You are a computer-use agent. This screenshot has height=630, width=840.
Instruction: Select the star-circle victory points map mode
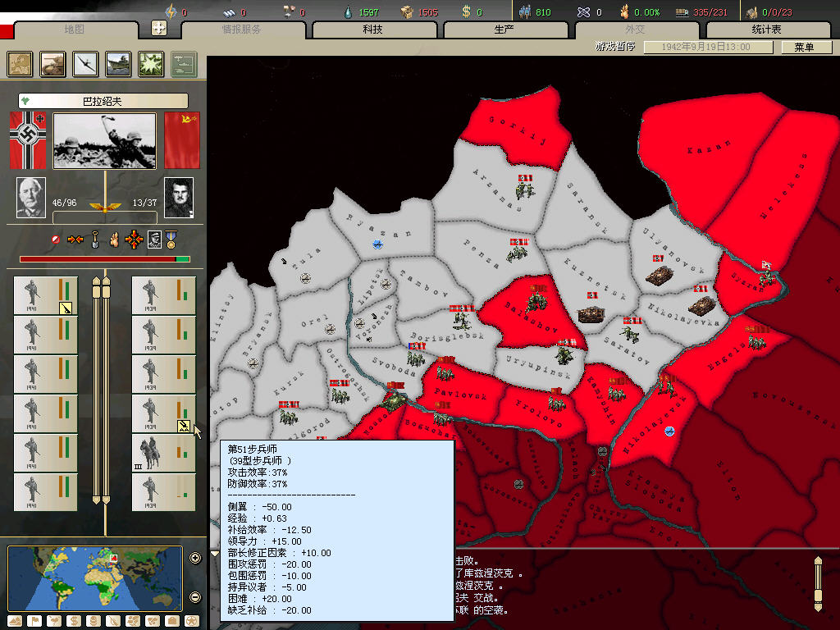tap(192, 621)
